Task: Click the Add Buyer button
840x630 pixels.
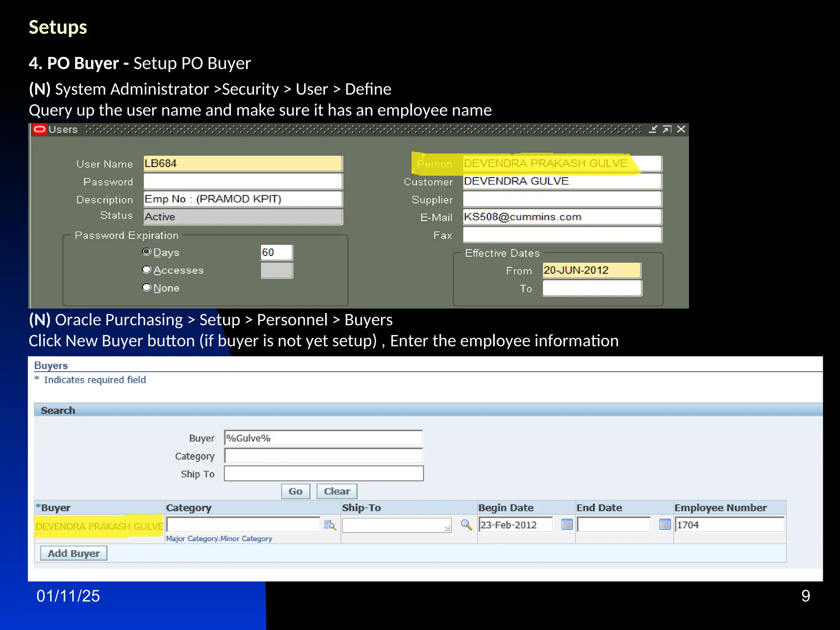Action: click(x=74, y=553)
